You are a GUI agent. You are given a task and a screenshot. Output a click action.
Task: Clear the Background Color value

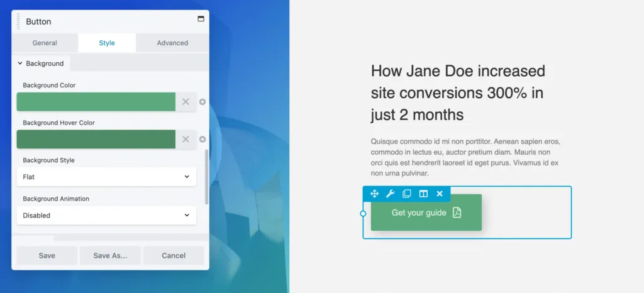tap(186, 102)
